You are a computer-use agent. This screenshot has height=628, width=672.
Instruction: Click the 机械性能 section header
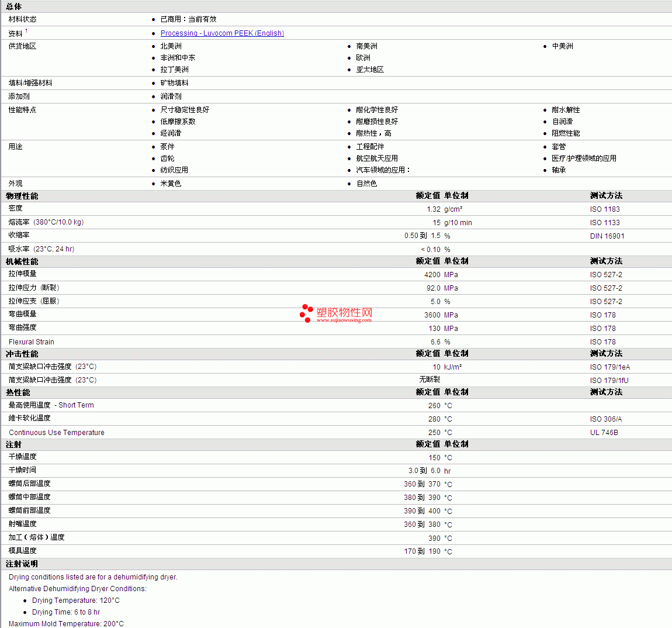(x=22, y=262)
